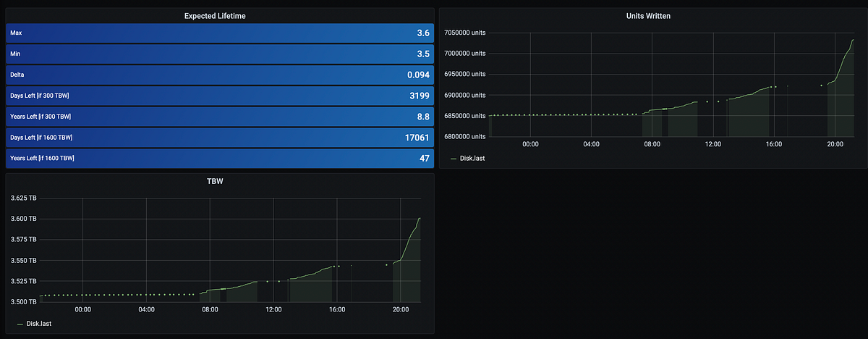This screenshot has height=339, width=868.
Task: Click 08:00 time label in TBW chart
Action: tap(210, 309)
